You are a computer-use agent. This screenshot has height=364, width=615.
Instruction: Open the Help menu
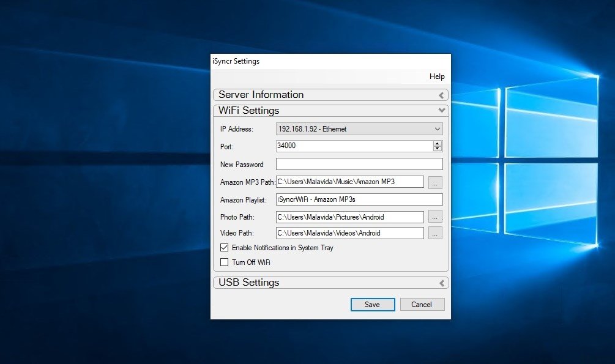(x=437, y=76)
